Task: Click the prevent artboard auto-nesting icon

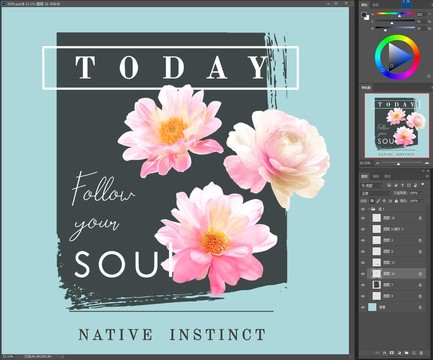Action: 390,201
